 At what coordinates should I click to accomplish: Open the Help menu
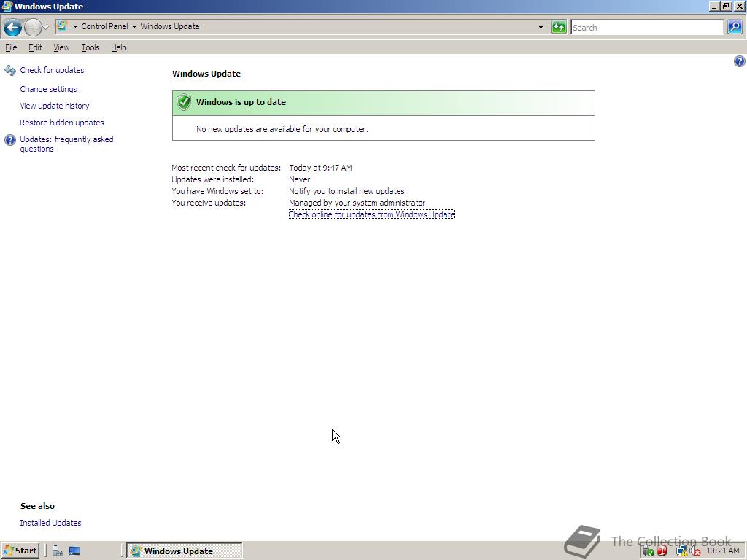119,47
